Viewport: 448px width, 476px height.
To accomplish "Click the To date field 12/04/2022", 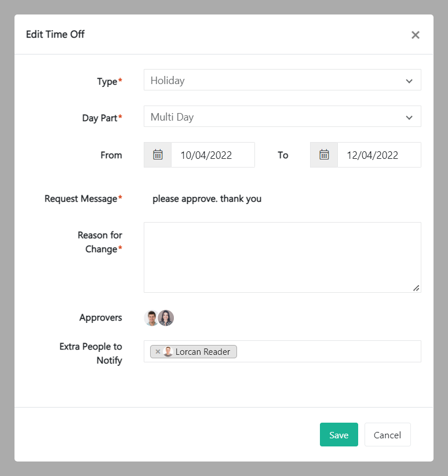I will 378,155.
